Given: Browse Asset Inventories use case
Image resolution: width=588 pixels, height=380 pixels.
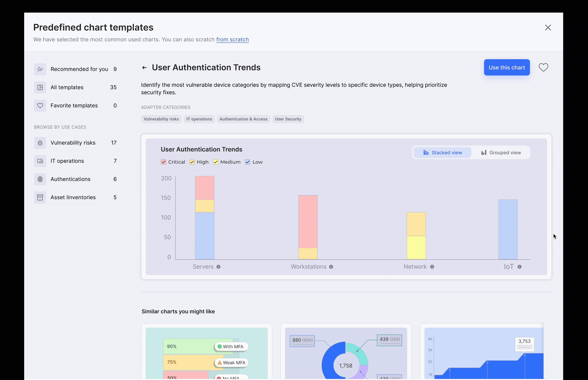Looking at the screenshot, I should 76,197.
